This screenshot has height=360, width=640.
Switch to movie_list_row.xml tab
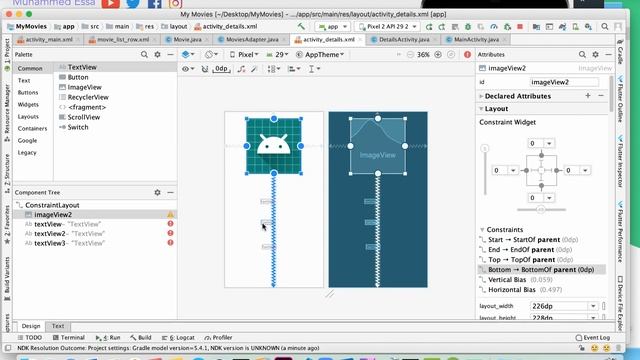[x=122, y=40]
